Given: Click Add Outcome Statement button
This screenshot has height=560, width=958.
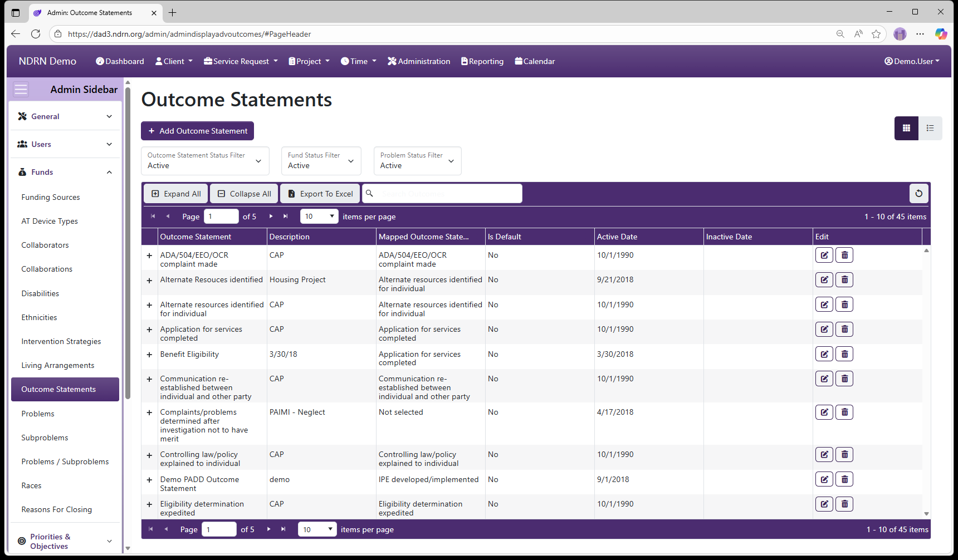Looking at the screenshot, I should [x=198, y=131].
